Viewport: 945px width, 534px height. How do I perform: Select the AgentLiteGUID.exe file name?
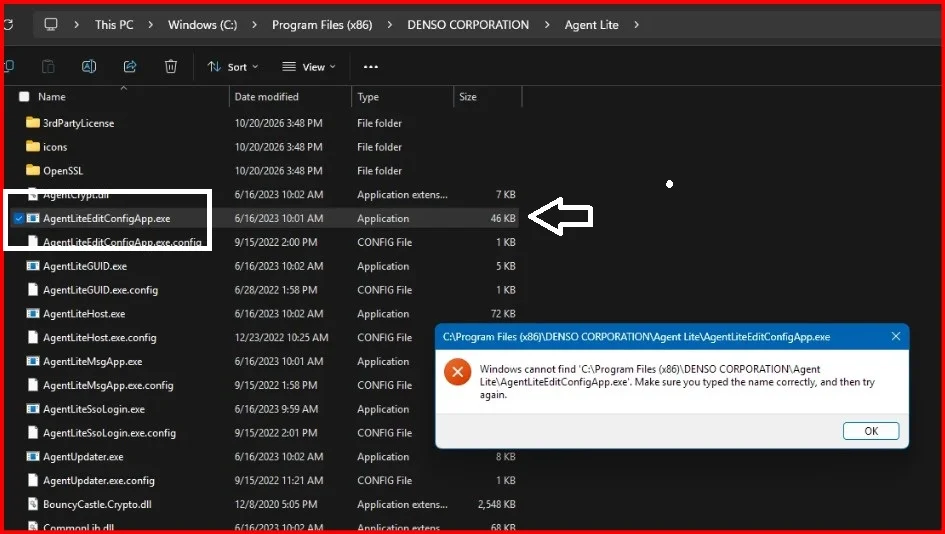85,266
